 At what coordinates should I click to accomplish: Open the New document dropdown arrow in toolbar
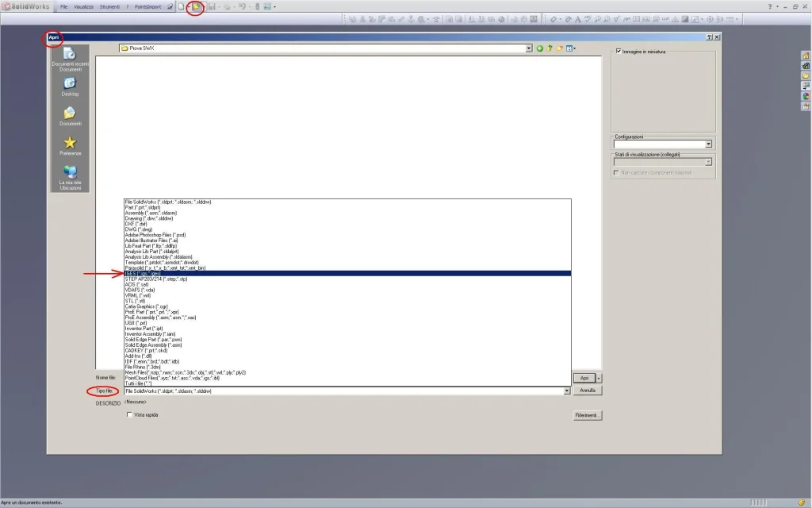(x=187, y=6)
